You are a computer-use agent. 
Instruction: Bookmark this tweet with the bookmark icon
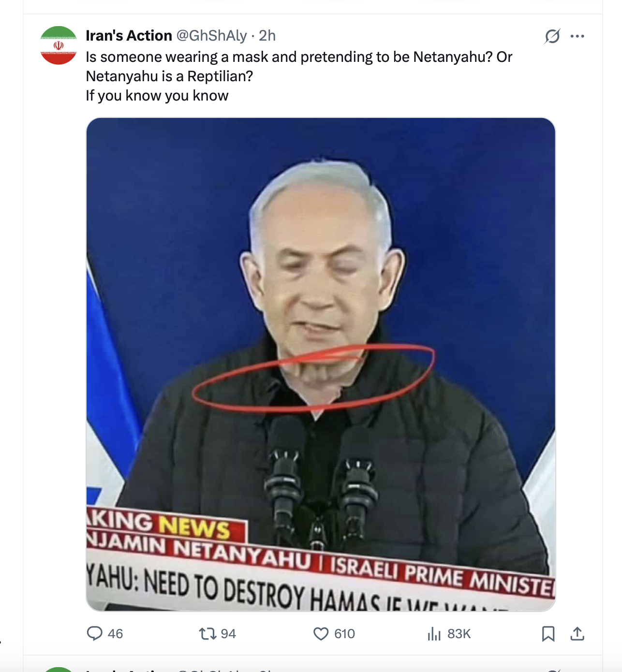click(x=548, y=633)
